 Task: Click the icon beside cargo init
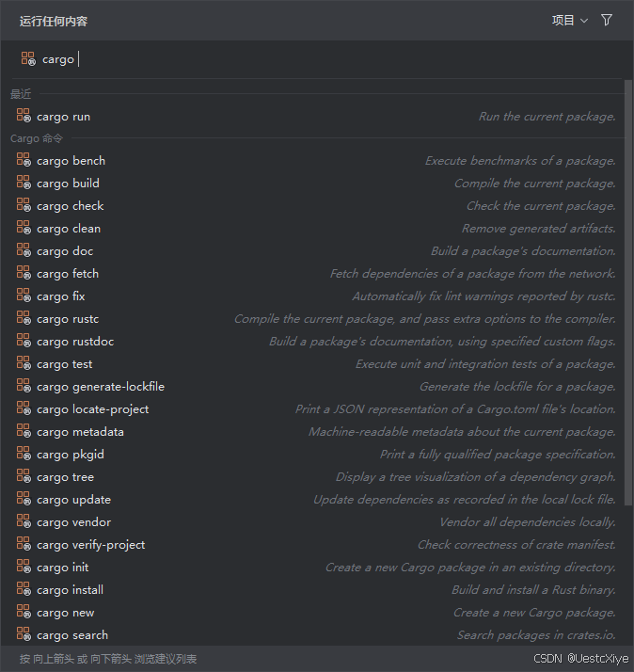(24, 567)
